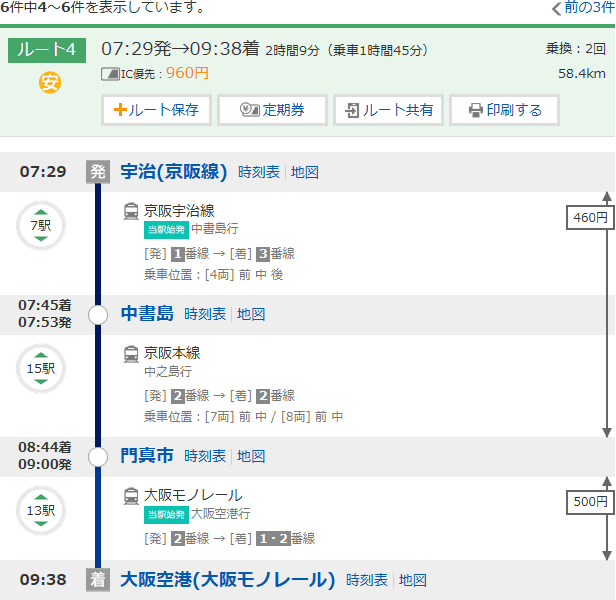View 時刻表 for 大阪空港 station
This screenshot has height=600, width=616.
[x=367, y=580]
